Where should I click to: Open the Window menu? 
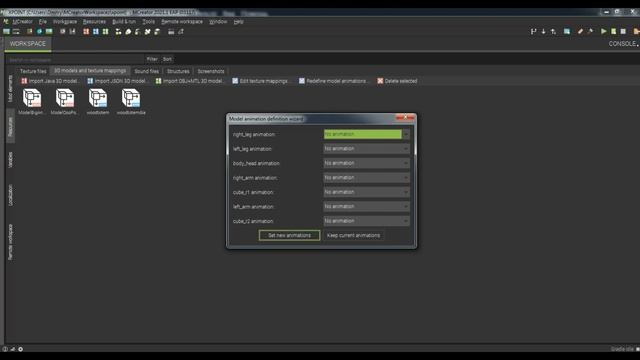click(218, 21)
